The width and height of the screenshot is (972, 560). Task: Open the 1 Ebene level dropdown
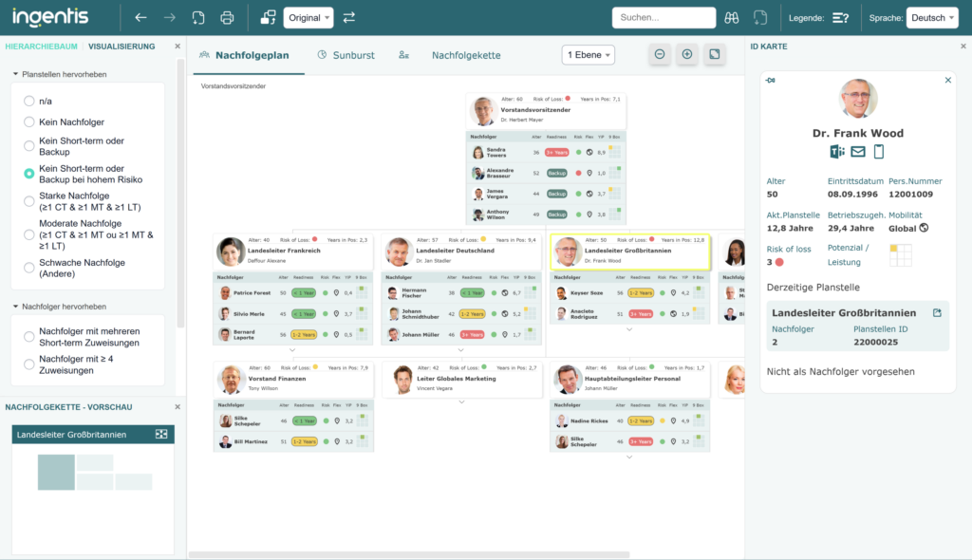tap(588, 54)
